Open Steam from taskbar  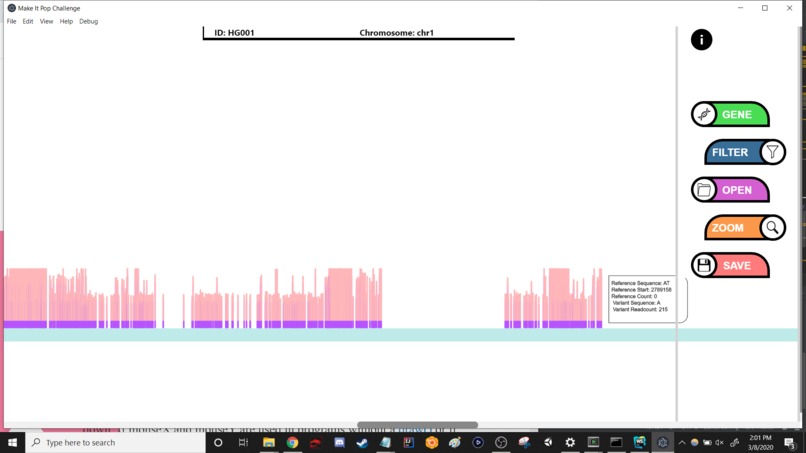362,442
